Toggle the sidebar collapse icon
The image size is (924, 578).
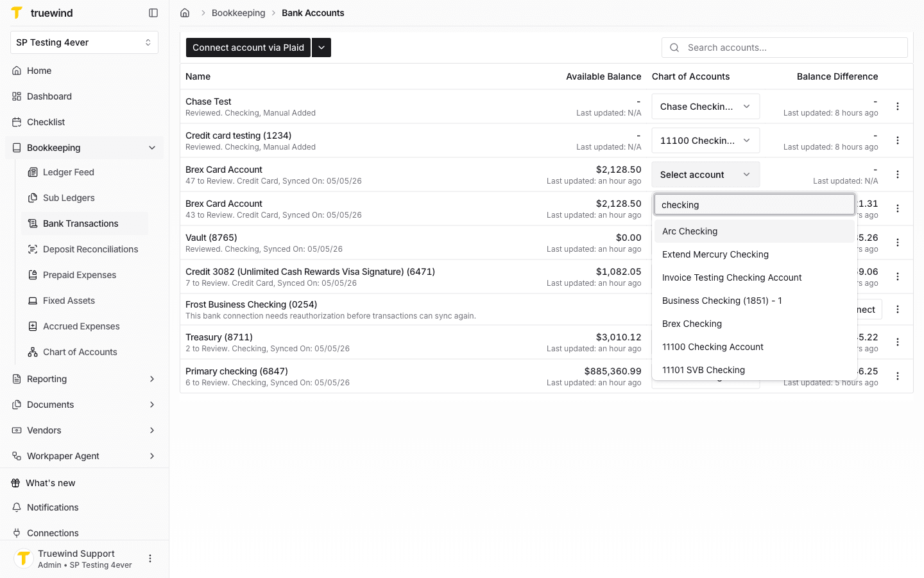(153, 13)
